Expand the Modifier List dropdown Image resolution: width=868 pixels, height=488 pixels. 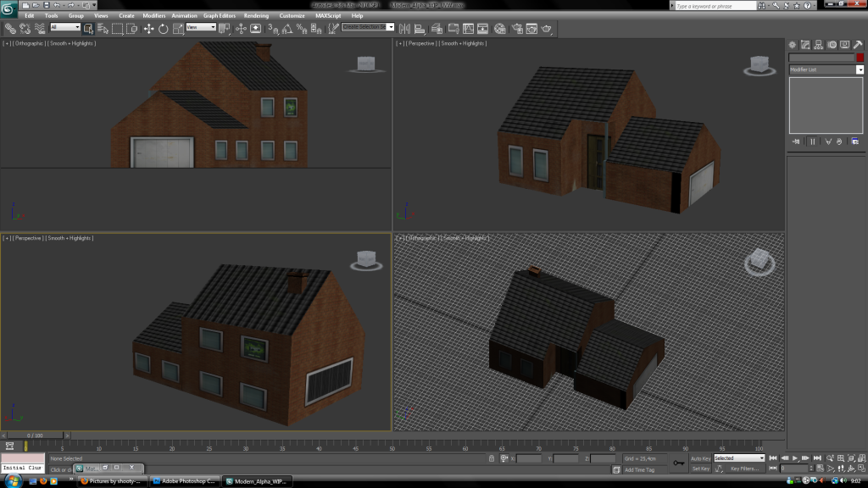(860, 69)
